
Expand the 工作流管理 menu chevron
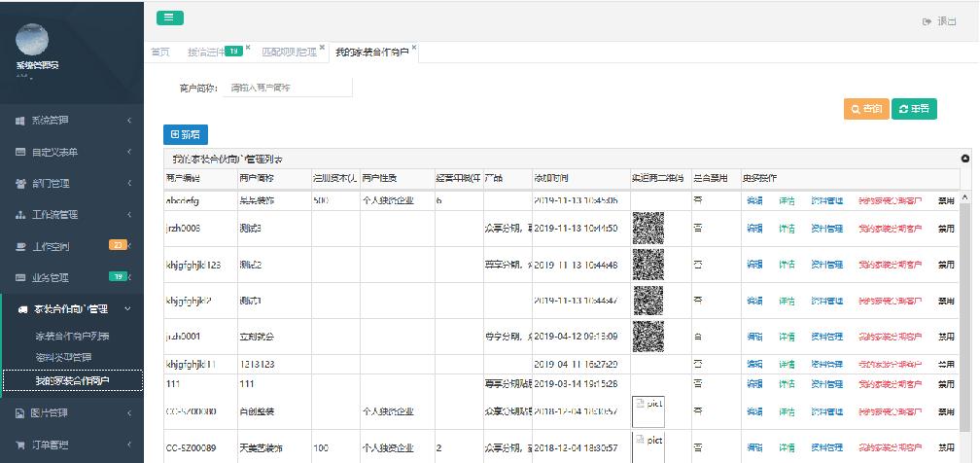(x=129, y=215)
